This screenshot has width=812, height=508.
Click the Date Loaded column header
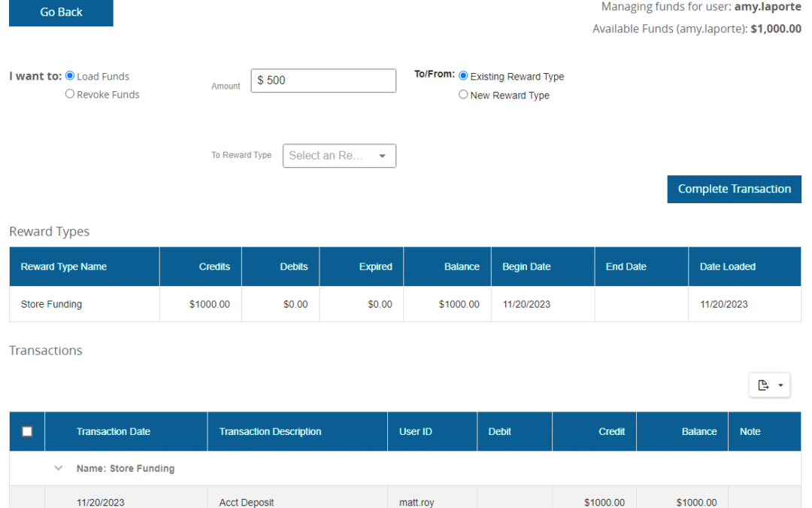tap(727, 266)
